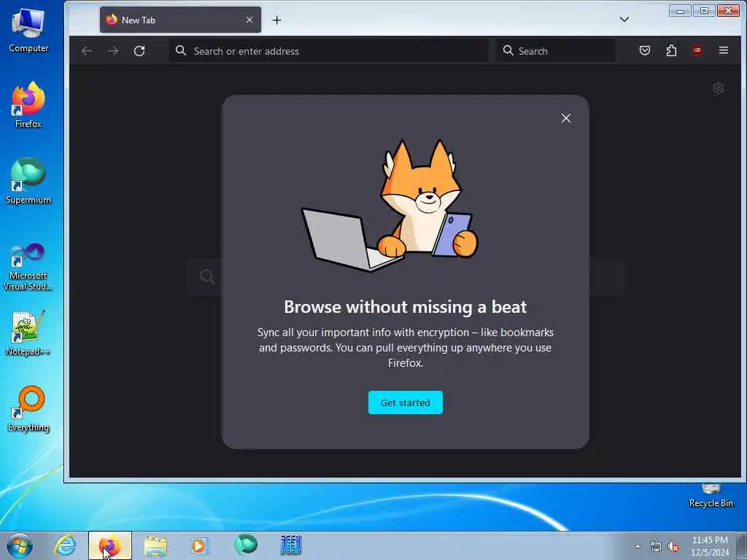Select the Everything search desktop shortcut
The width and height of the screenshot is (747, 560).
pyautogui.click(x=28, y=409)
